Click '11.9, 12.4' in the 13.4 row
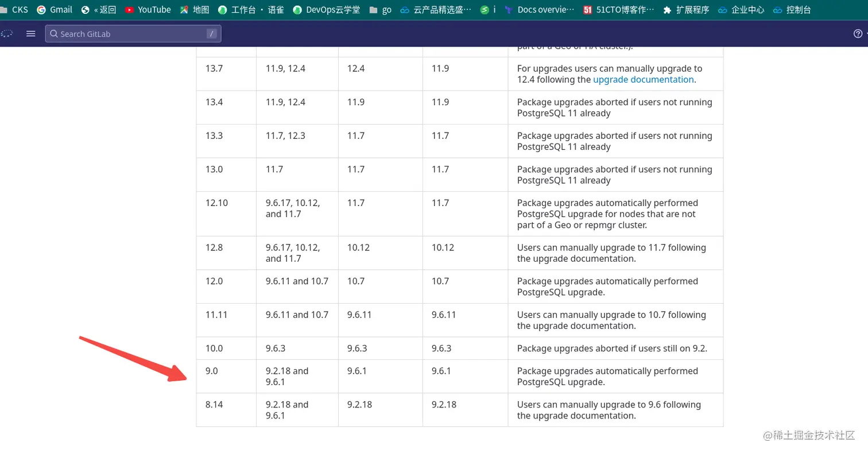 click(285, 102)
